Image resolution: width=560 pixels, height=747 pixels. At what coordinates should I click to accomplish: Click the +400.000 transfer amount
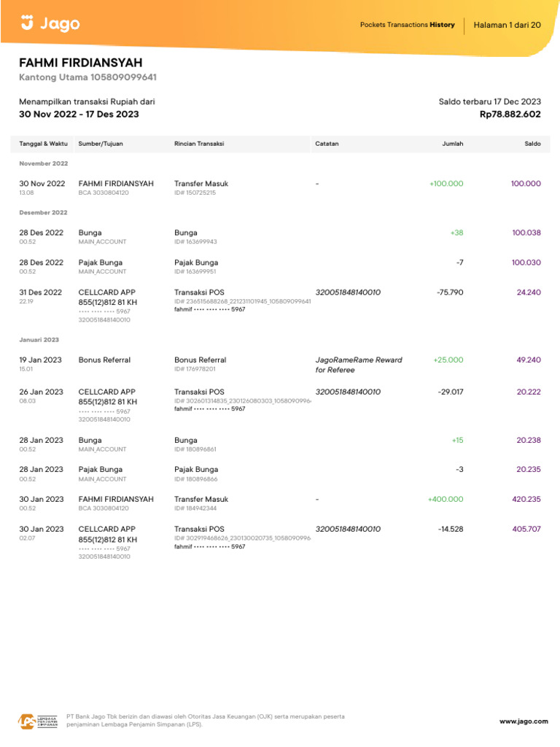click(446, 500)
